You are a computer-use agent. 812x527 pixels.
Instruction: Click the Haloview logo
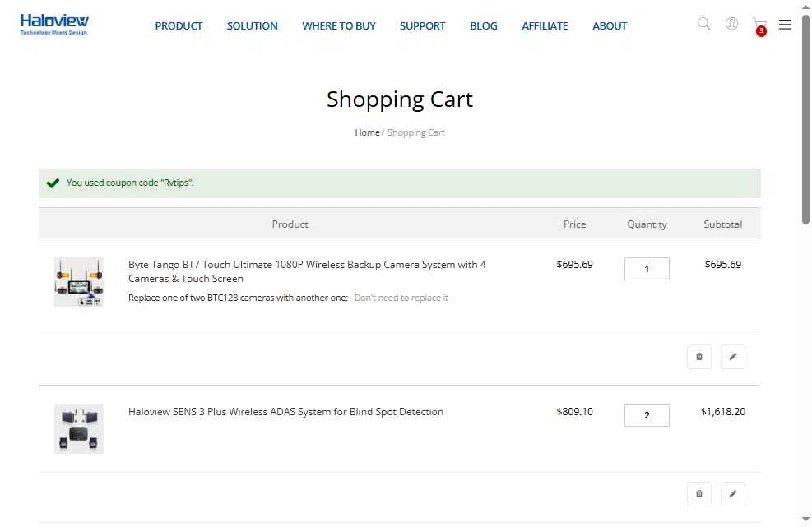click(53, 25)
